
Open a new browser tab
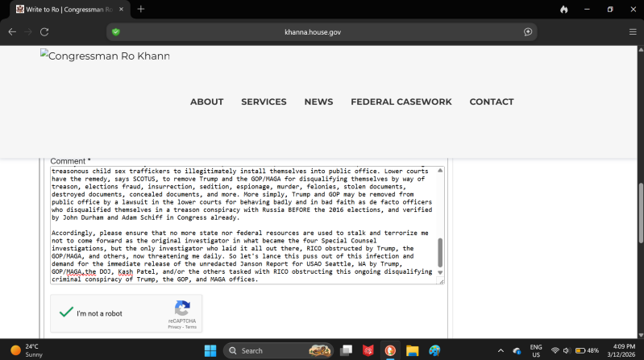pyautogui.click(x=141, y=9)
